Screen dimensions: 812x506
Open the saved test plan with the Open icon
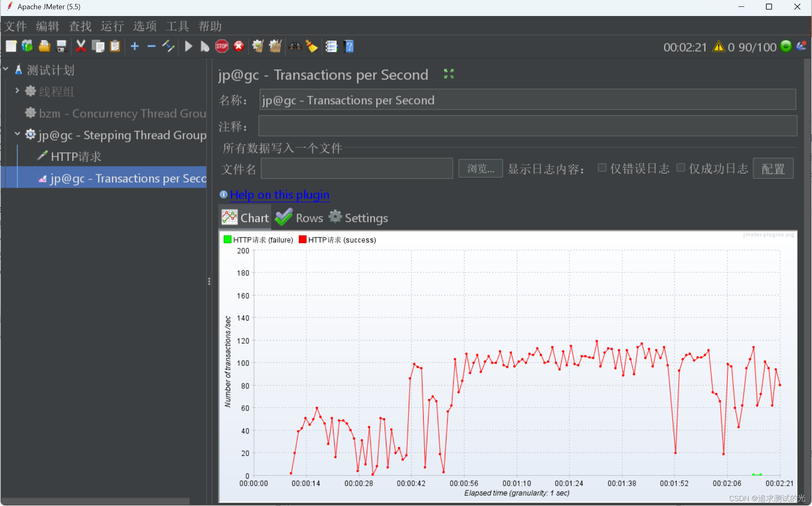coord(44,46)
